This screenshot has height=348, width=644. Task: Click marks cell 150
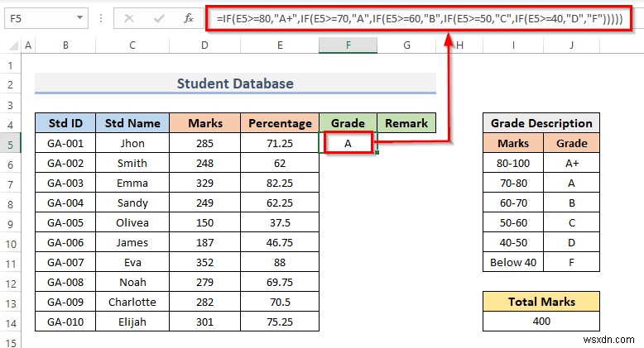(x=204, y=223)
